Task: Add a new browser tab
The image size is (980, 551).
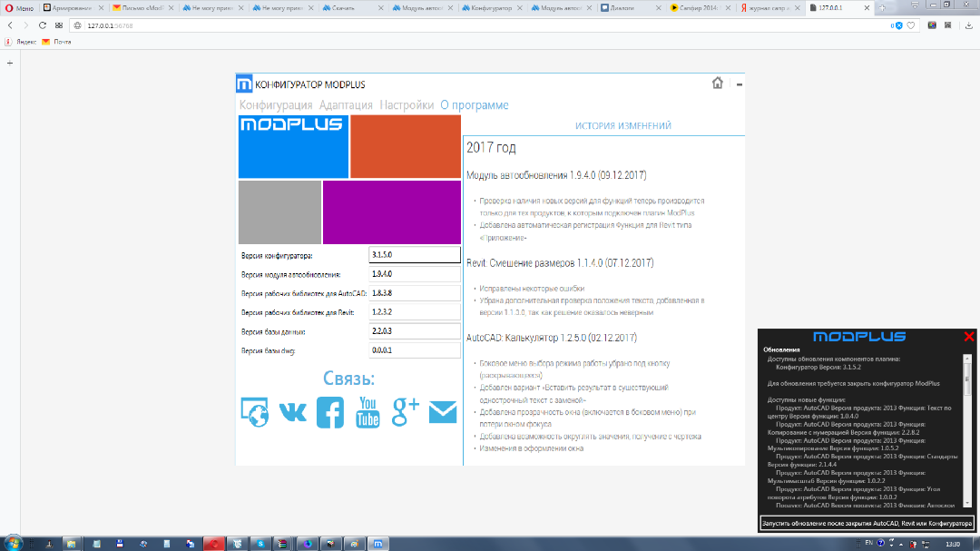Action: coord(882,8)
